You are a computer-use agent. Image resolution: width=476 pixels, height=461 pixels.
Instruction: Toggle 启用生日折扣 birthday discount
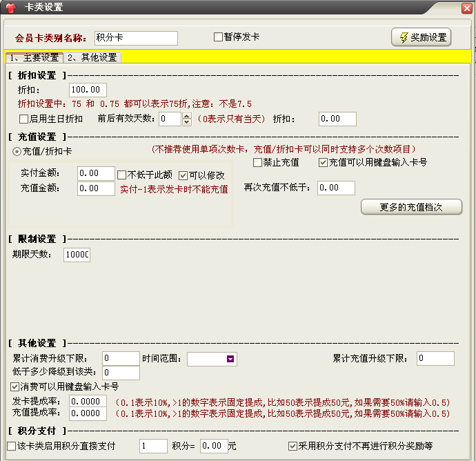point(23,119)
